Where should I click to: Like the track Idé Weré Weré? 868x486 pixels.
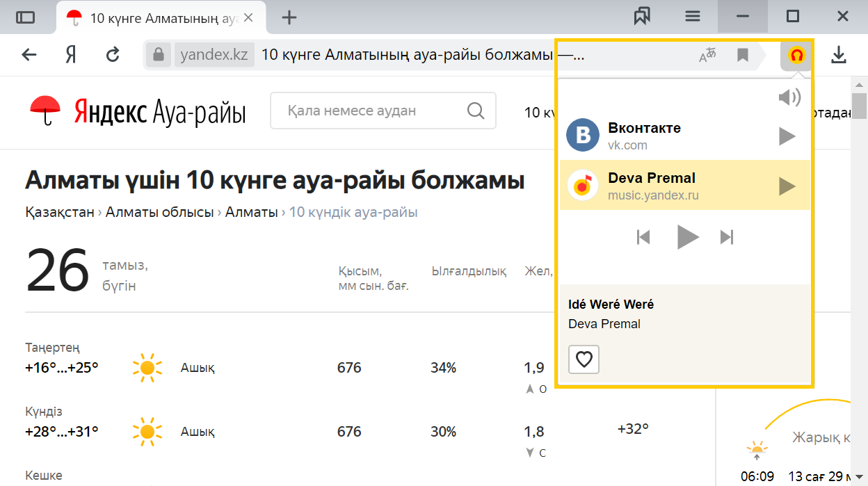pos(584,359)
